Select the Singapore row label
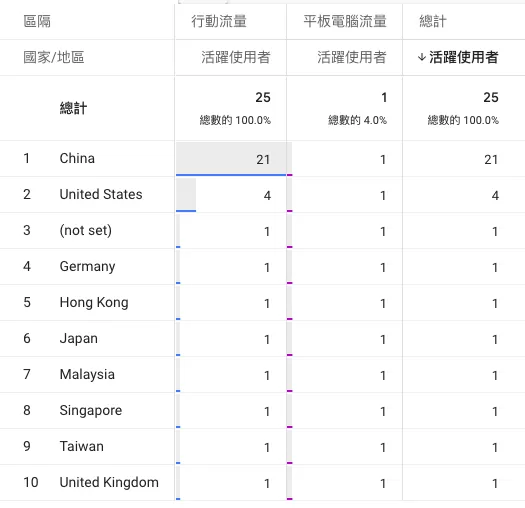Viewport: 525px width, 508px height. (91, 411)
